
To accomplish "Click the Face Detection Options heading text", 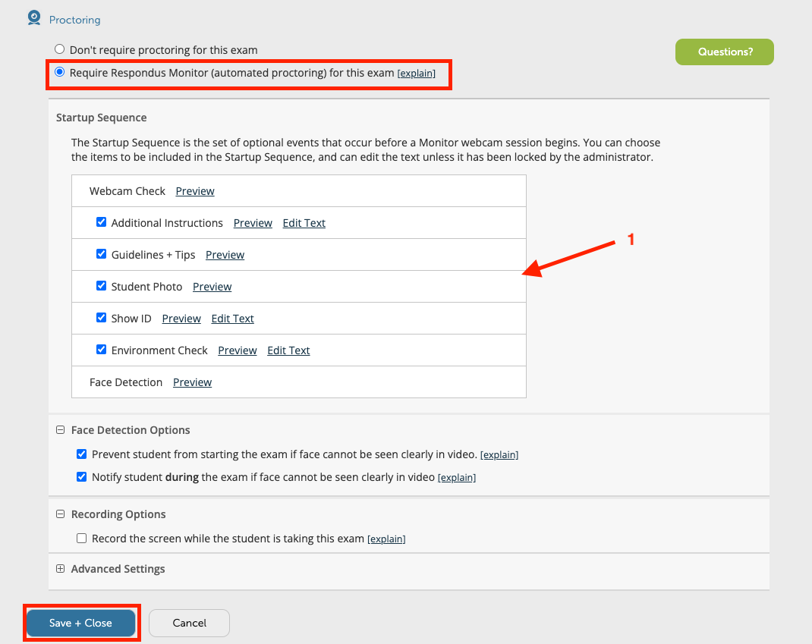I will pos(131,430).
